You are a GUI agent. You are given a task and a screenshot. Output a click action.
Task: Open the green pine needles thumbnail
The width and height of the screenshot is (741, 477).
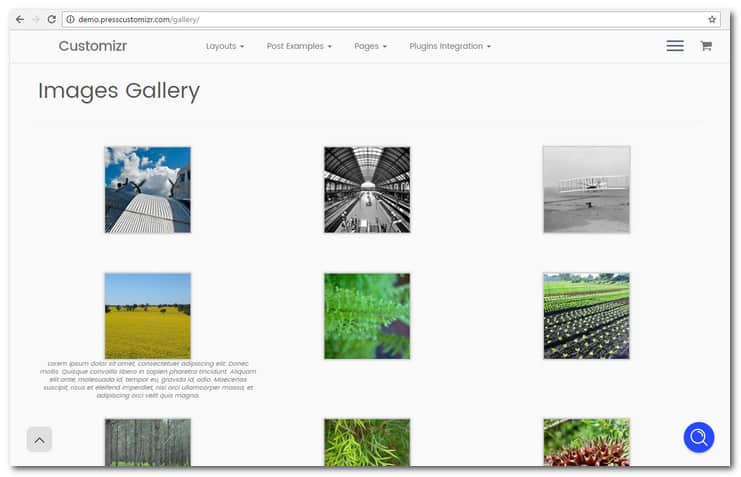367,442
